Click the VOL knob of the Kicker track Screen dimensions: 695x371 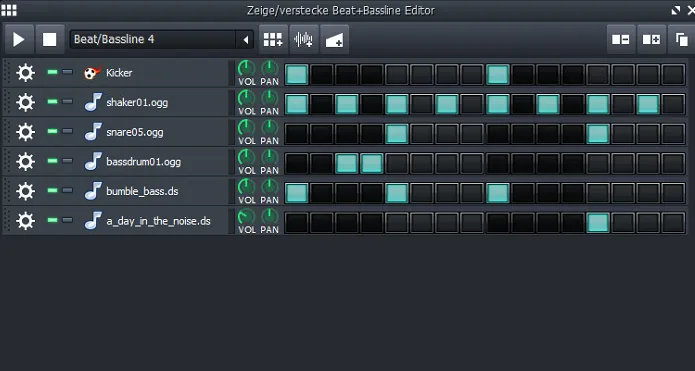tap(246, 68)
